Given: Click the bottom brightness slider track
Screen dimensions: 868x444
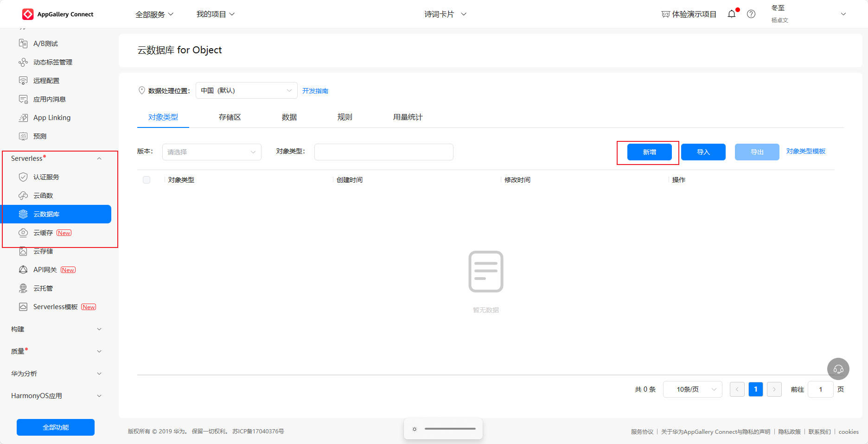Looking at the screenshot, I should click(x=450, y=429).
